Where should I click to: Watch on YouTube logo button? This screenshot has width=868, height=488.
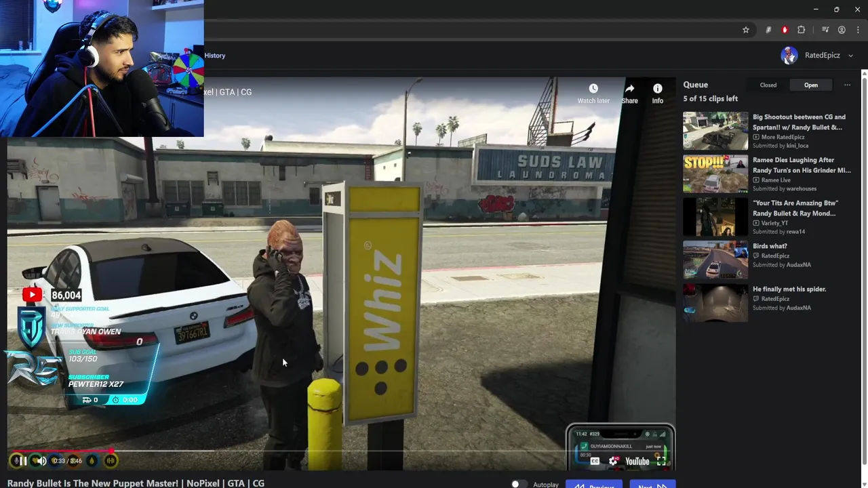(x=637, y=461)
